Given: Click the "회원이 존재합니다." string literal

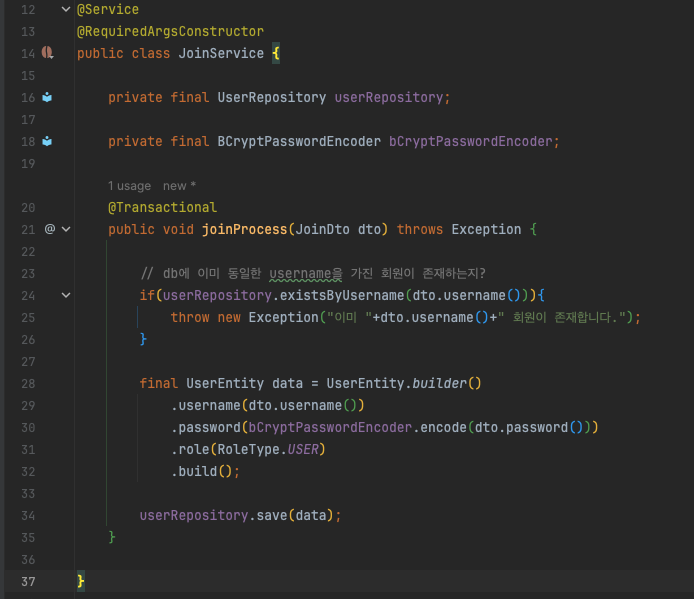Looking at the screenshot, I should tap(565, 317).
